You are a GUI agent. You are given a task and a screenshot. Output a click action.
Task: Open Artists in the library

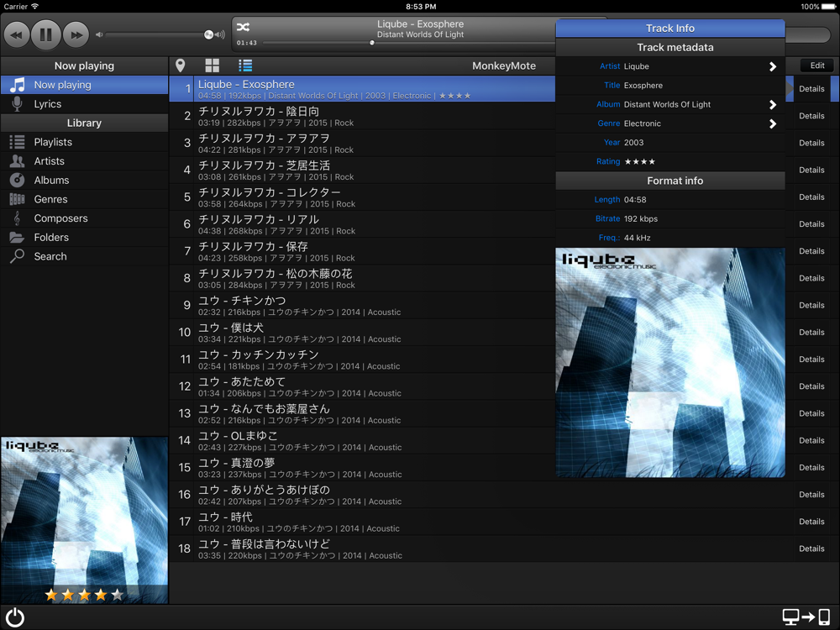point(84,161)
